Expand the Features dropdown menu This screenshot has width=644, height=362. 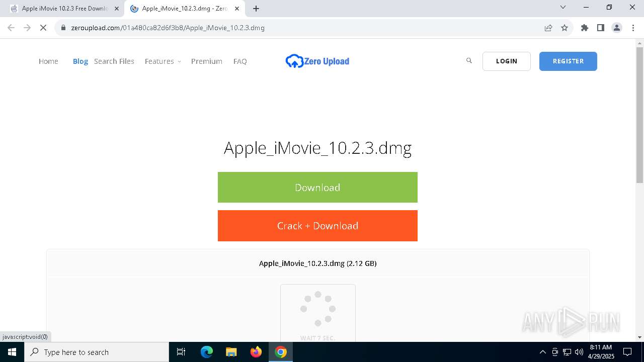(x=163, y=61)
